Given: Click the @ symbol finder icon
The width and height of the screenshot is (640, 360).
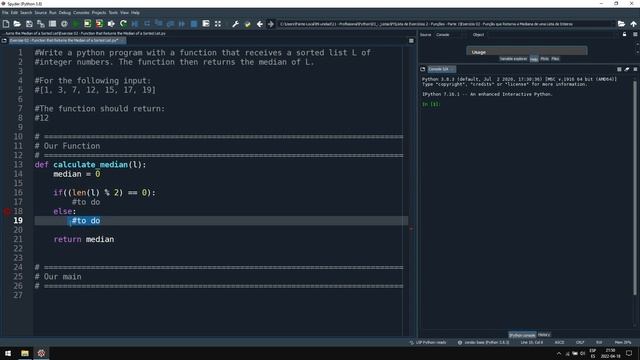Looking at the screenshot, I should click(64, 24).
